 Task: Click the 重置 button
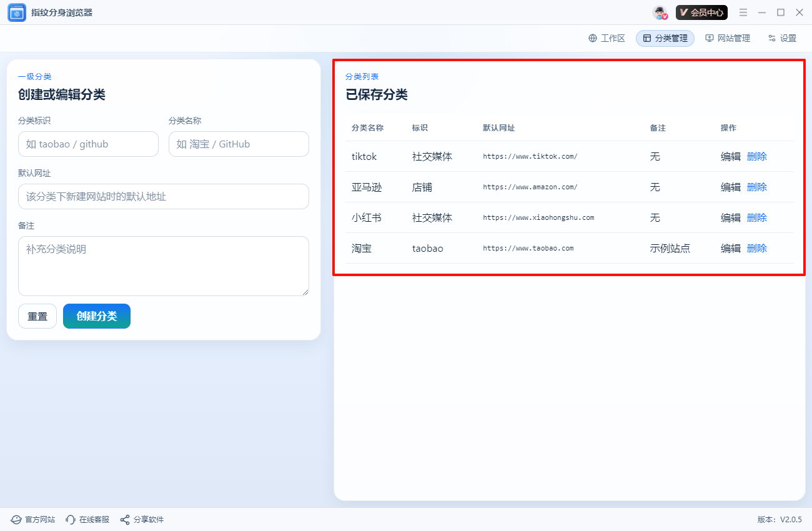37,316
